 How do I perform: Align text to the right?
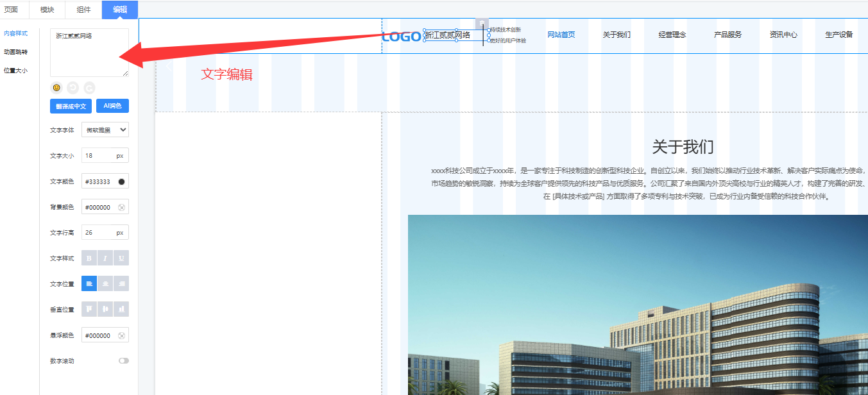[x=121, y=283]
